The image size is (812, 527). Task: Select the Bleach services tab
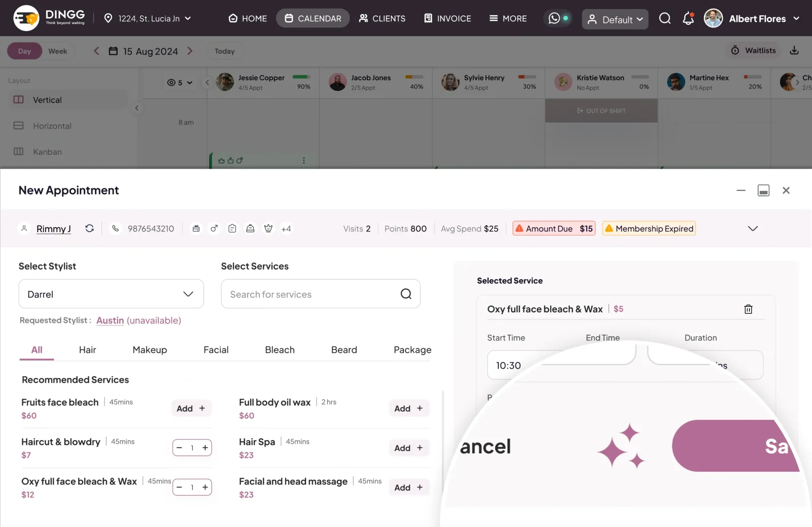click(280, 350)
